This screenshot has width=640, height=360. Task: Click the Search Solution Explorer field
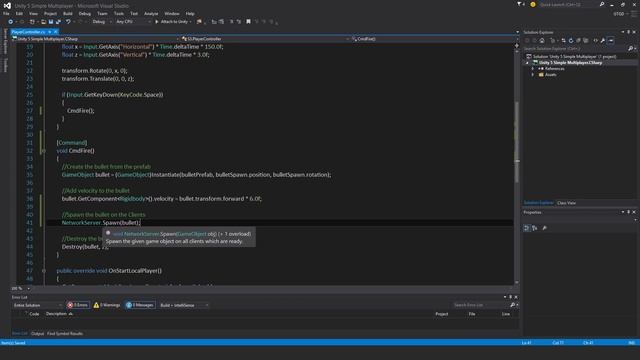(x=575, y=49)
